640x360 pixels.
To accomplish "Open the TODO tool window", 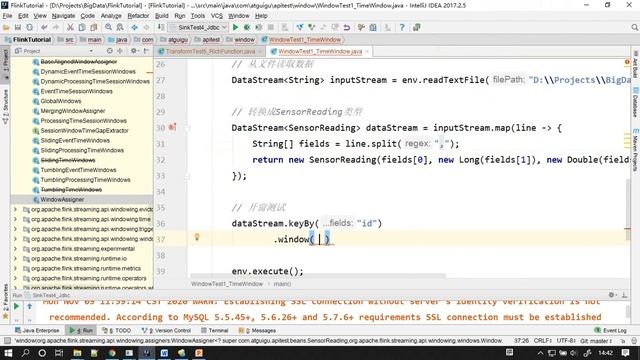I will pos(117,330).
